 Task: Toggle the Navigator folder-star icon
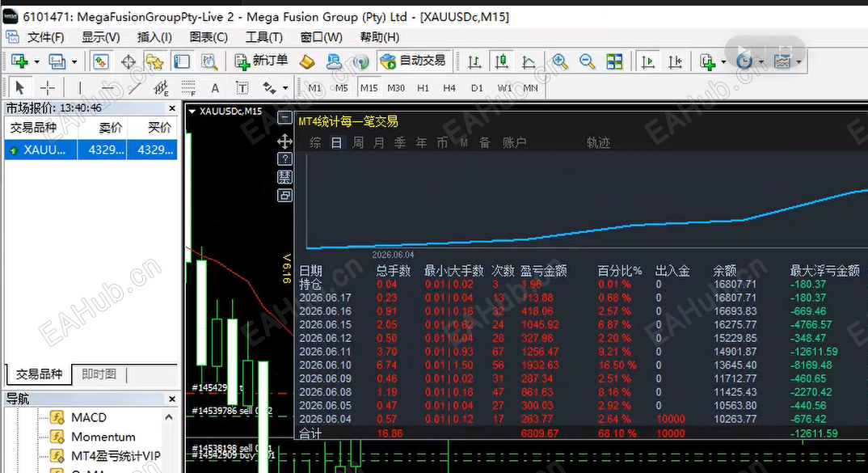click(154, 61)
